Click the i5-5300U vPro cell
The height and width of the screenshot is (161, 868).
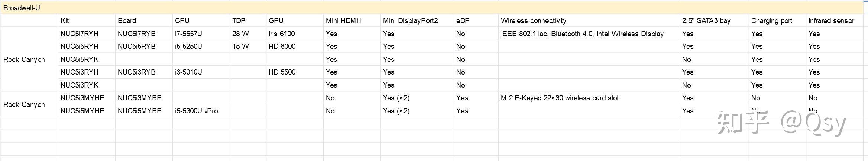196,111
